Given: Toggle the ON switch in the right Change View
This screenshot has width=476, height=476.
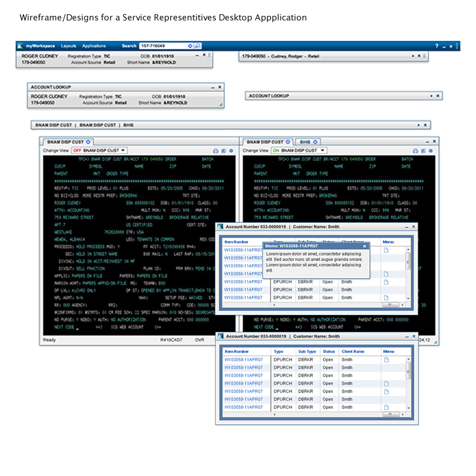Looking at the screenshot, I should pos(276,150).
